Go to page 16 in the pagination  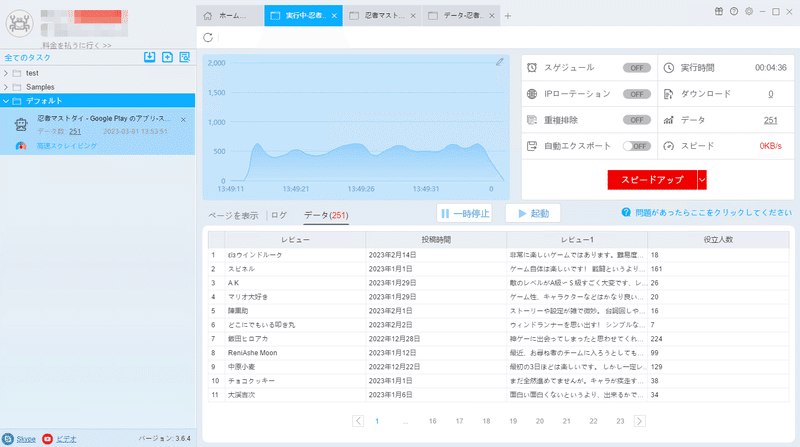pyautogui.click(x=433, y=421)
